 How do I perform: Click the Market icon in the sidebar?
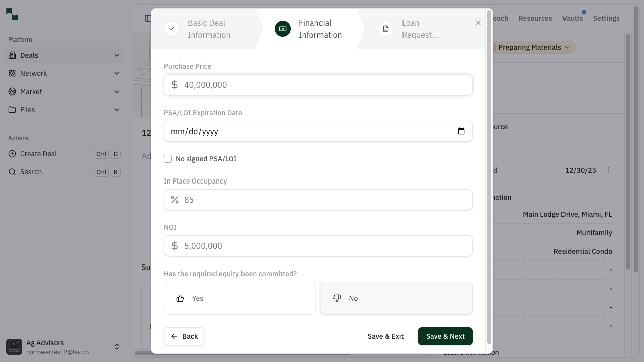(11, 92)
